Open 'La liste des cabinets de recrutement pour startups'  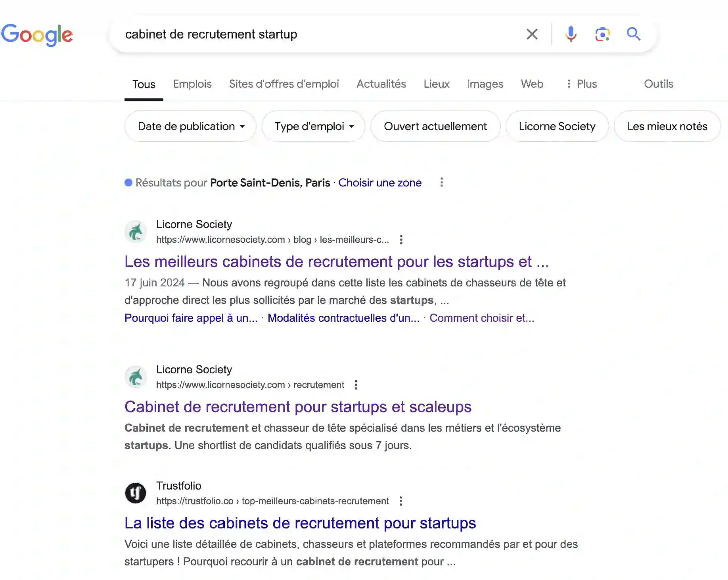(300, 523)
